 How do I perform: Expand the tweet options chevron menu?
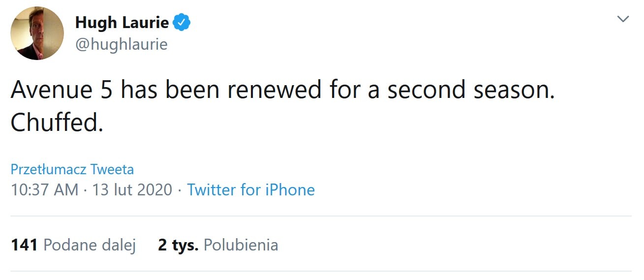pyautogui.click(x=623, y=19)
